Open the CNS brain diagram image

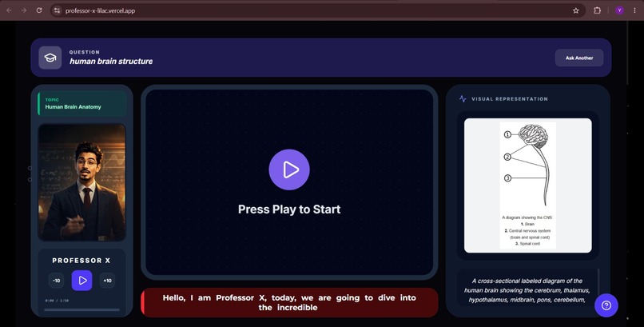pyautogui.click(x=528, y=185)
